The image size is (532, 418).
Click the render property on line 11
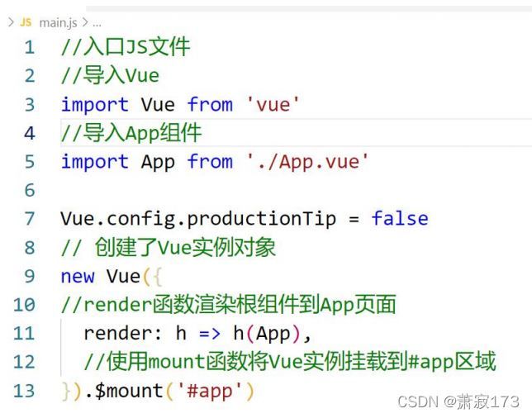[112, 334]
